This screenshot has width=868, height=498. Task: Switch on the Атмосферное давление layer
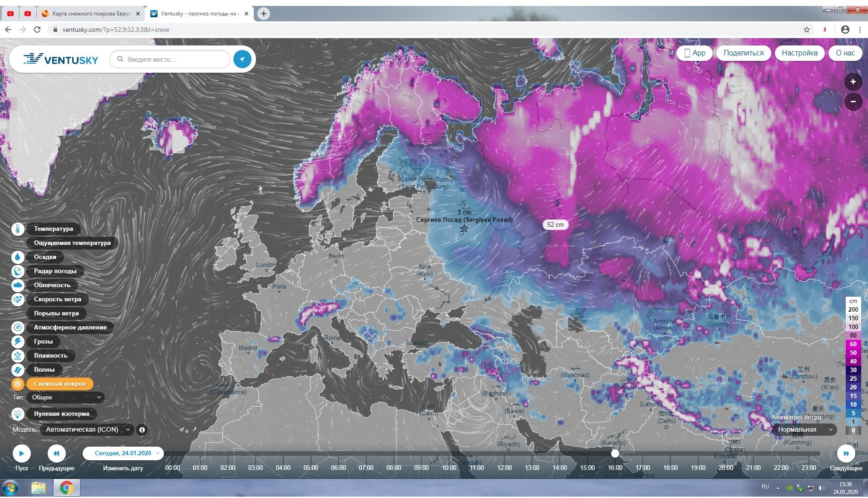(70, 328)
